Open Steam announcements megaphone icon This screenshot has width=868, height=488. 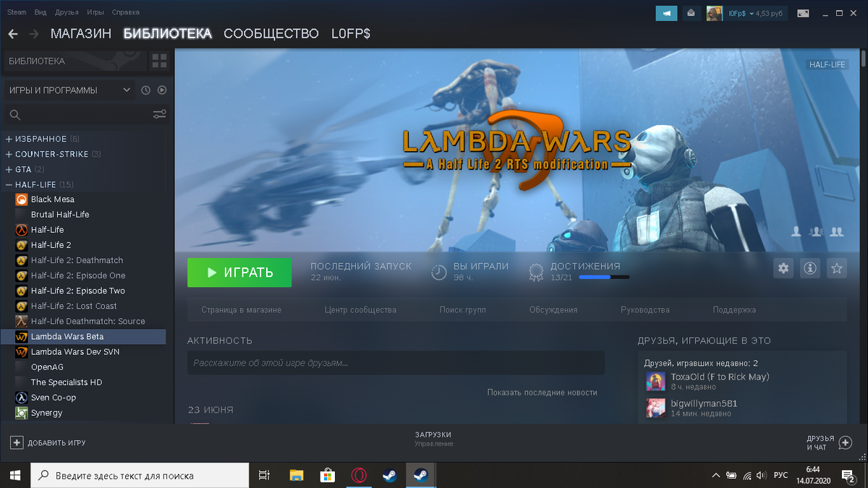666,13
